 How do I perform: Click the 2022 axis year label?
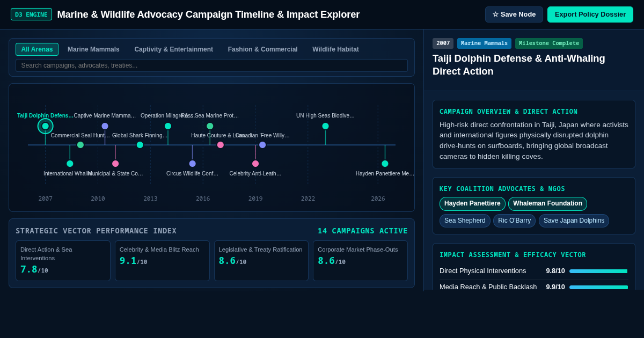pyautogui.click(x=308, y=199)
